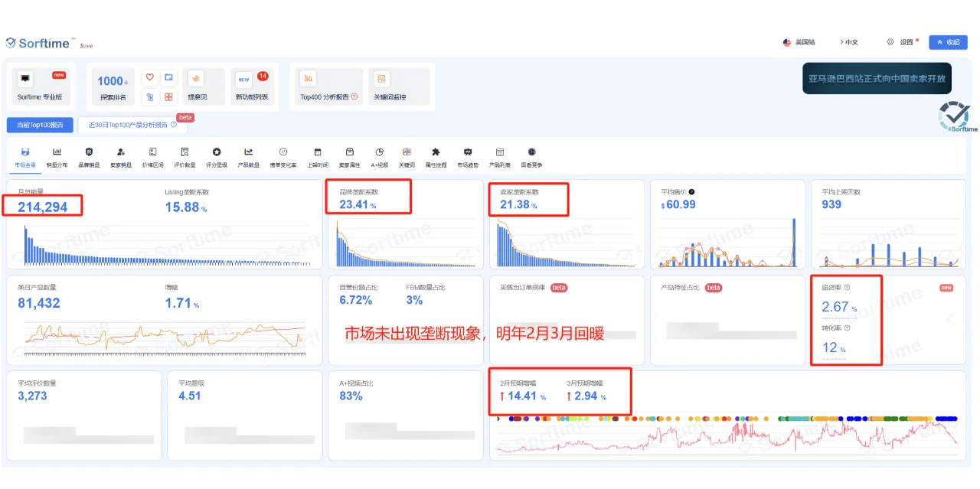The image size is (980, 489).
Task: Open the 近30日Top100产品分析报告 tab
Action: coord(131,125)
